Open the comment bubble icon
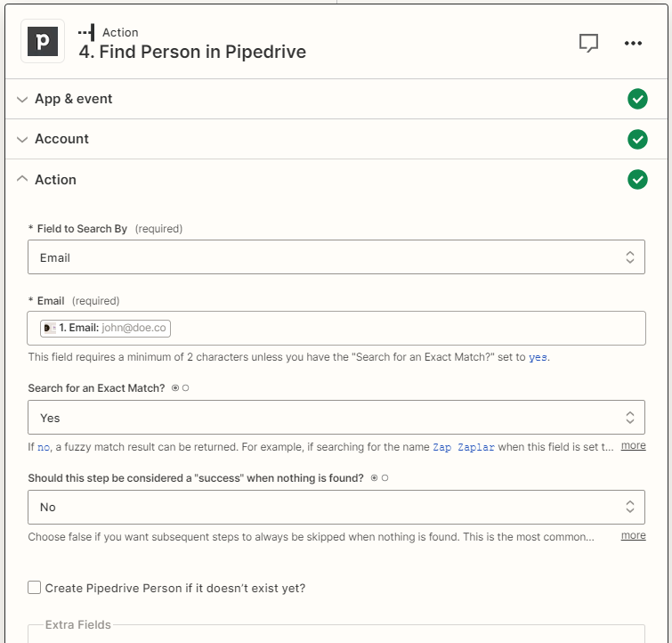 tap(588, 43)
